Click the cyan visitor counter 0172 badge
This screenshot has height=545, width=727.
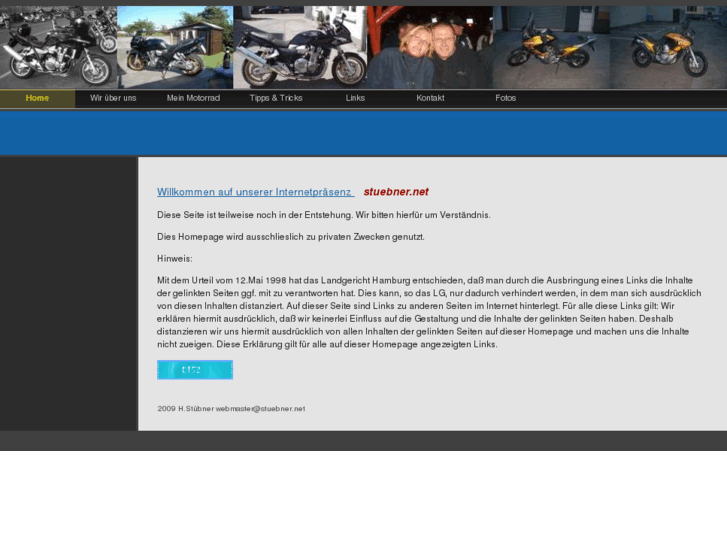195,370
